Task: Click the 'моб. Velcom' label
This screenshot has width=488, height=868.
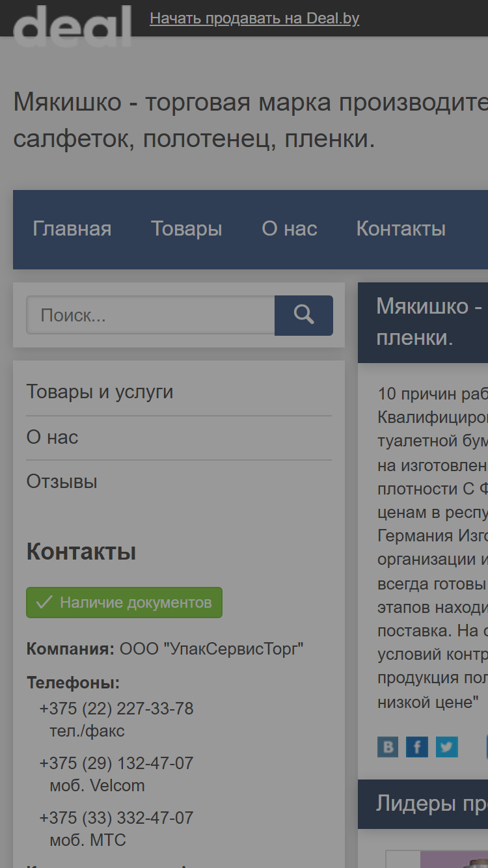Action: click(98, 785)
